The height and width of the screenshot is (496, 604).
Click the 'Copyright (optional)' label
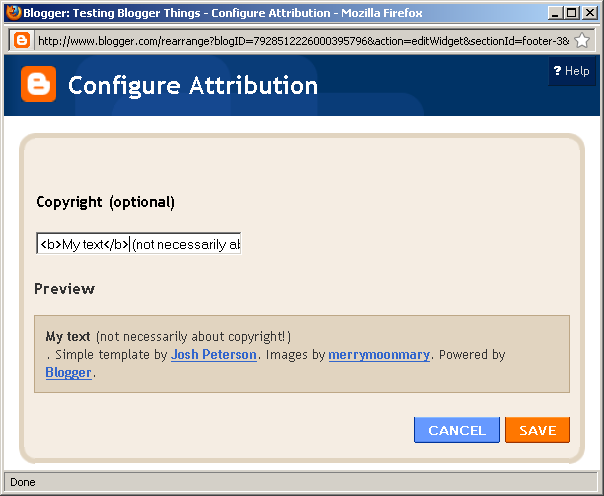click(x=106, y=202)
